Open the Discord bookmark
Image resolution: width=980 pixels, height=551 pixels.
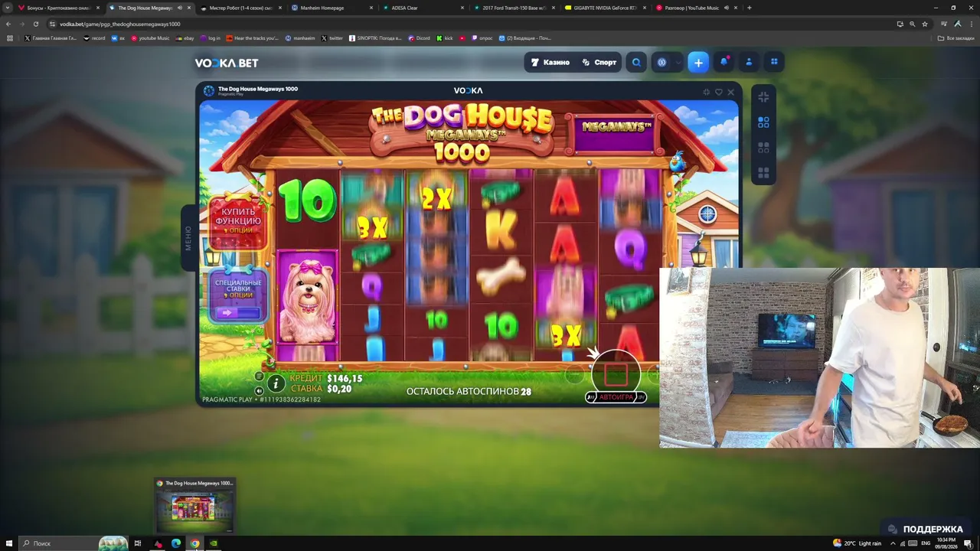point(419,37)
